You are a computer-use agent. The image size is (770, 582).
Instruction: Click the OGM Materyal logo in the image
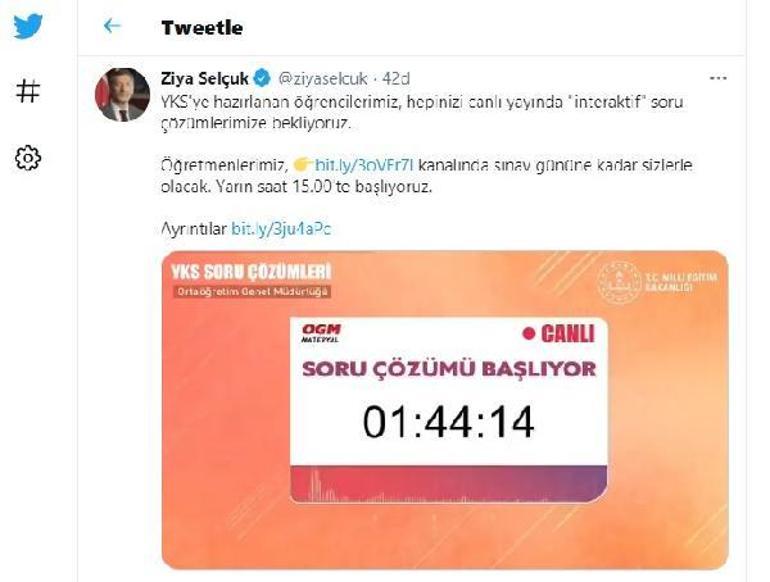coord(321,333)
